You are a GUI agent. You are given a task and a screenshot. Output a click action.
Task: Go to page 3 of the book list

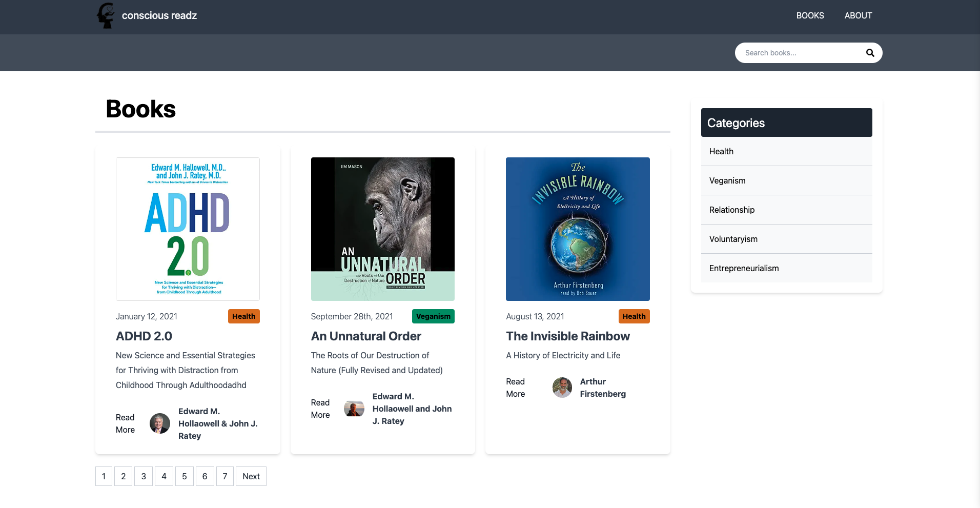(x=144, y=476)
